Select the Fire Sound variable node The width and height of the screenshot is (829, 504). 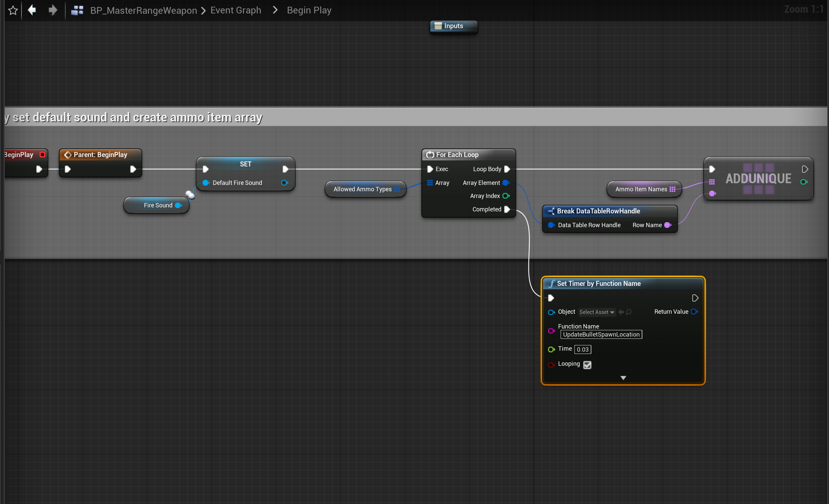157,205
